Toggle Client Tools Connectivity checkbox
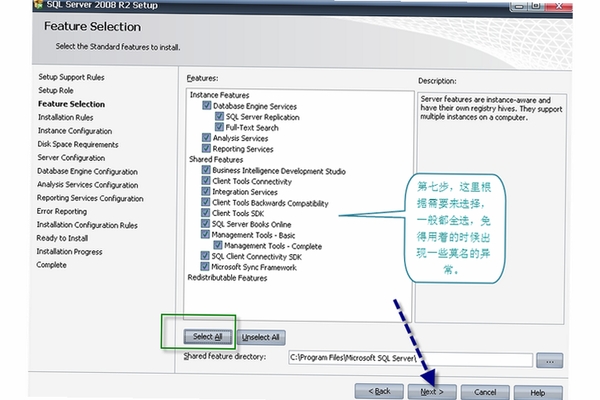The height and width of the screenshot is (400, 600). (x=206, y=180)
